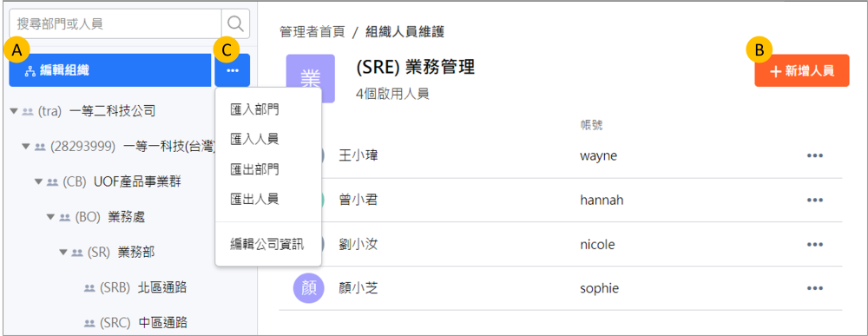The height and width of the screenshot is (336, 868).
Task: Open options menu for sophie row
Action: [815, 288]
